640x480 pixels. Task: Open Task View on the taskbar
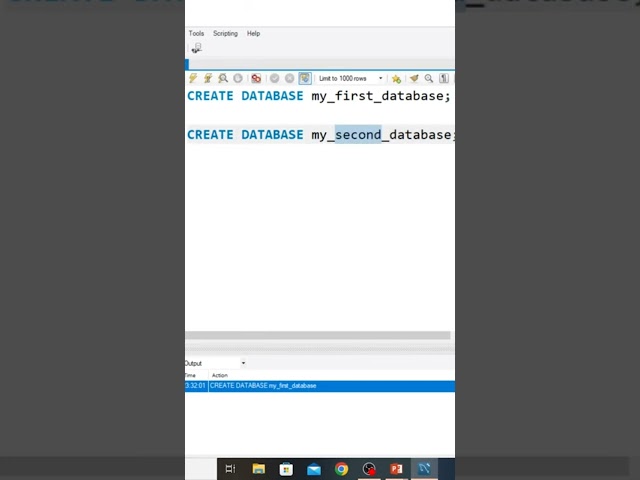(230, 469)
